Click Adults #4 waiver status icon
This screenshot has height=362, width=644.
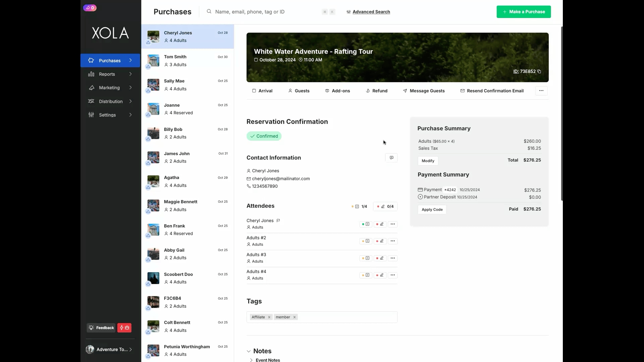[x=366, y=275]
